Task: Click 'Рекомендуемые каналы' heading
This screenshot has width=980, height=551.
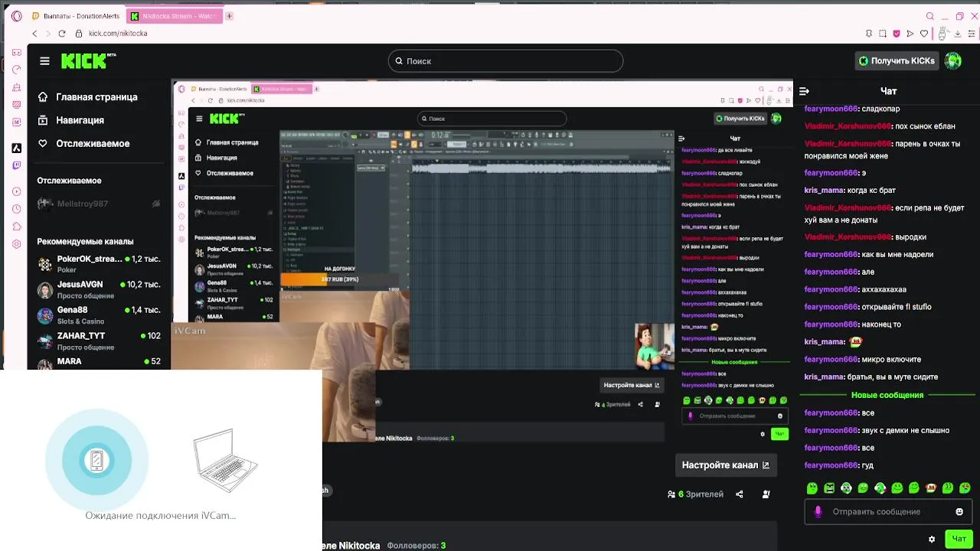Action: [85, 242]
